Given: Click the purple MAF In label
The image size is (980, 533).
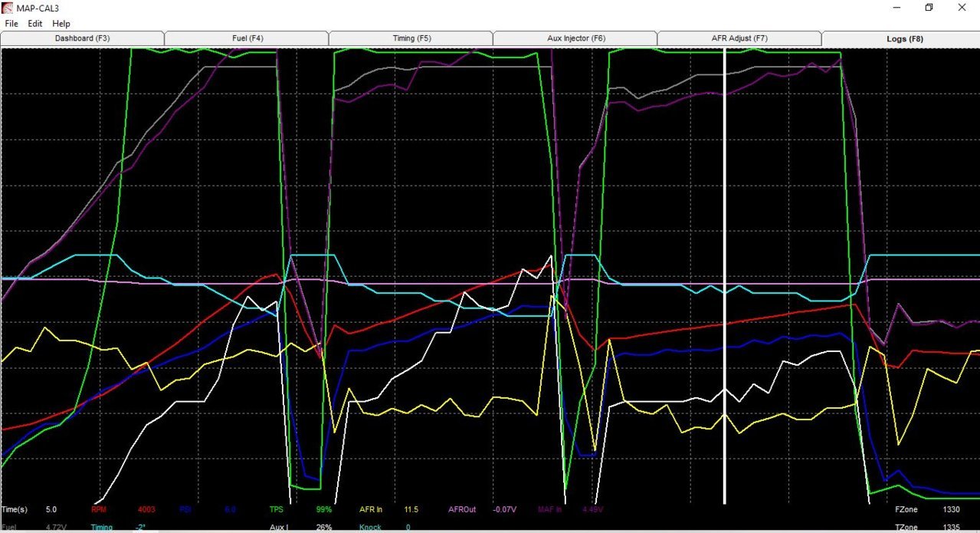Looking at the screenshot, I should [550, 509].
